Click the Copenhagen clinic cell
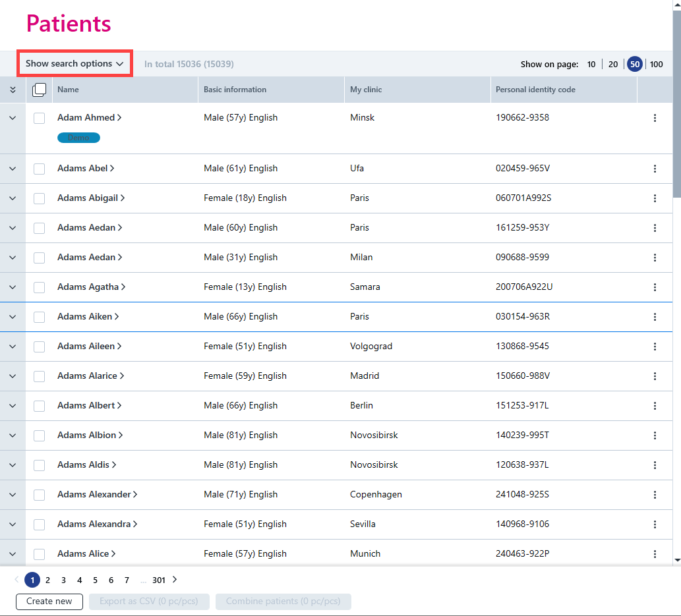 tap(376, 495)
